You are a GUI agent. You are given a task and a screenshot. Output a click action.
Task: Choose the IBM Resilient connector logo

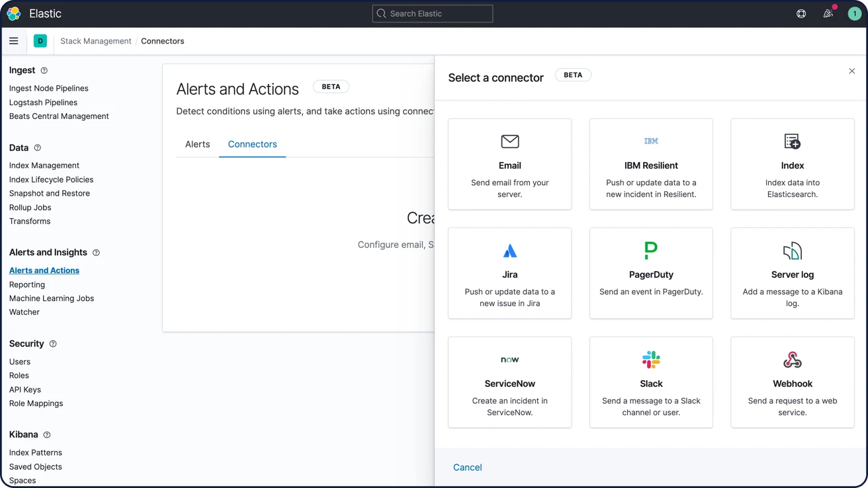tap(651, 142)
